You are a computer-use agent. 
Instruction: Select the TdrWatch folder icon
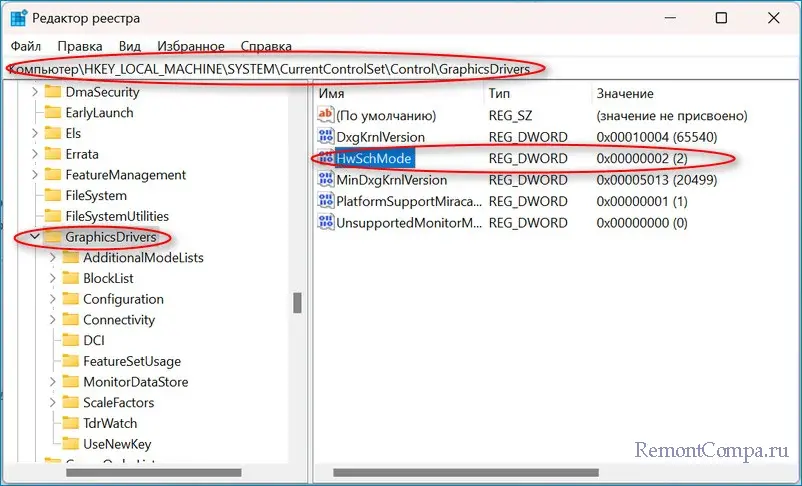[70, 423]
